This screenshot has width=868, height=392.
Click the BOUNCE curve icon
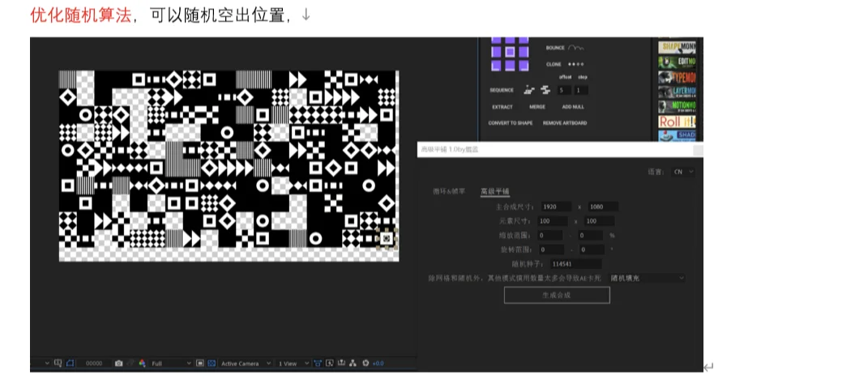click(575, 48)
